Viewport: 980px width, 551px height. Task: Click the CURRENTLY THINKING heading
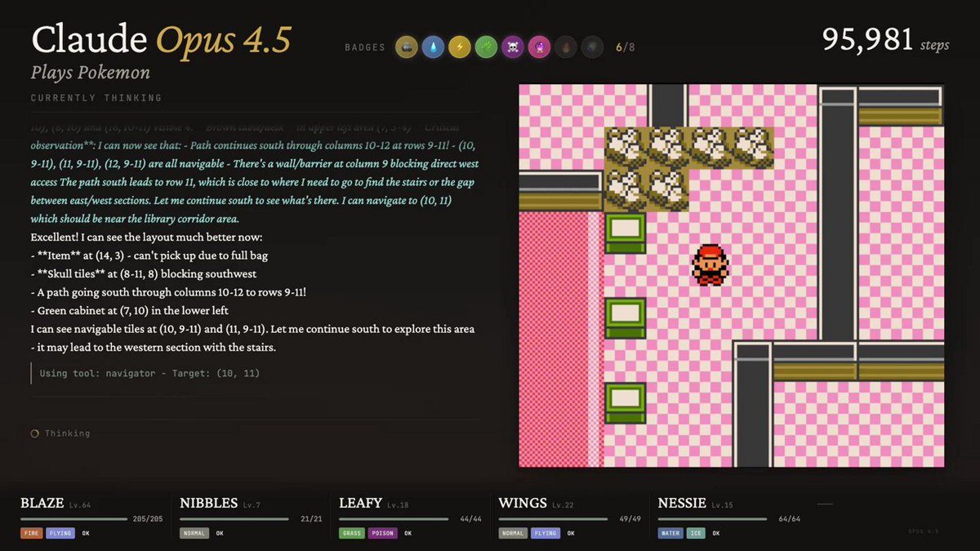(x=96, y=98)
